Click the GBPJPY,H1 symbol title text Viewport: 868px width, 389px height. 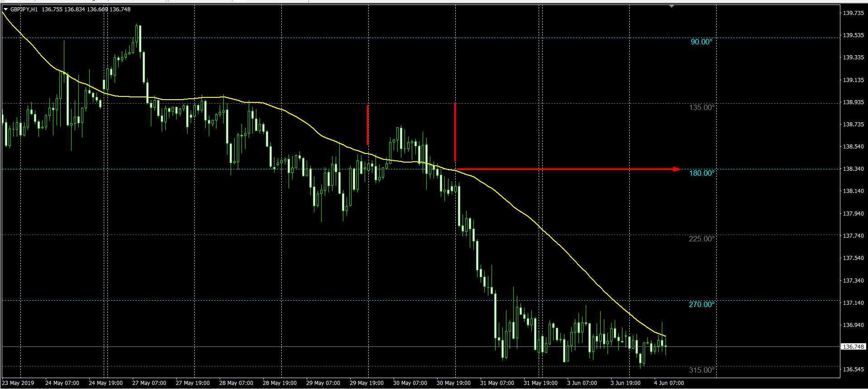[x=24, y=9]
